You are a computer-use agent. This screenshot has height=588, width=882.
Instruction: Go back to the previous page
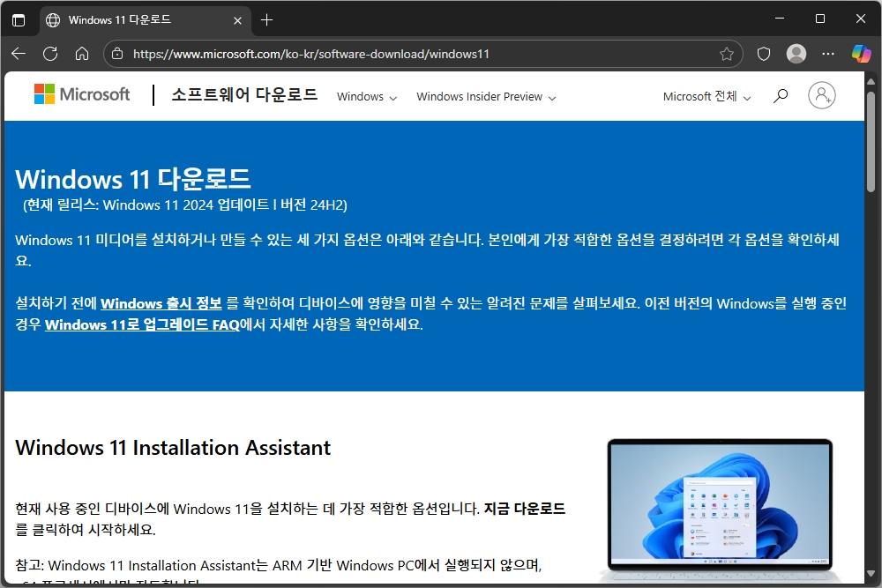[19, 54]
